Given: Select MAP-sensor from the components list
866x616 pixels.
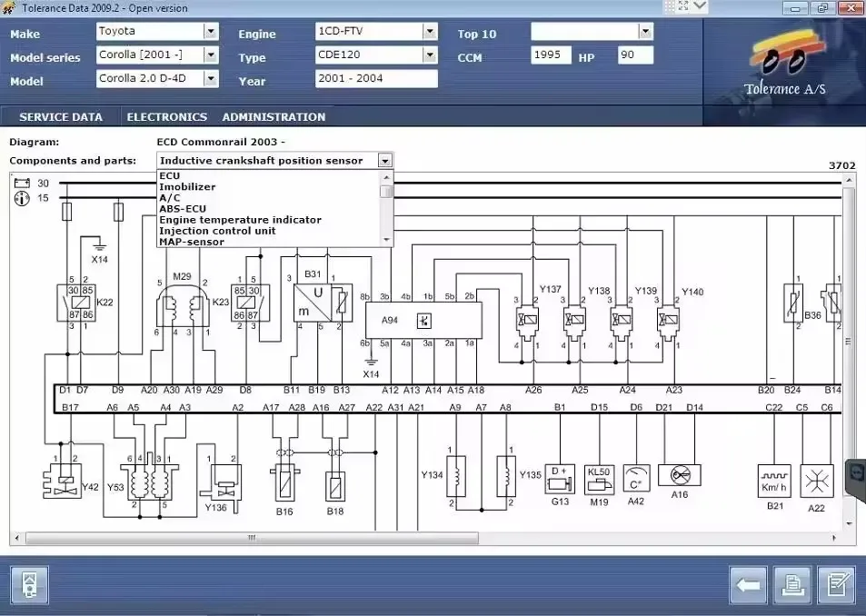Looking at the screenshot, I should (x=191, y=241).
